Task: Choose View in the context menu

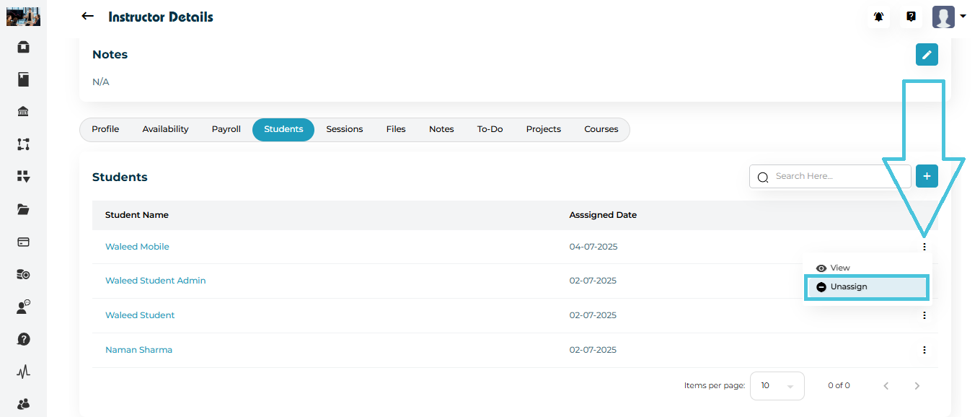Action: pos(839,268)
